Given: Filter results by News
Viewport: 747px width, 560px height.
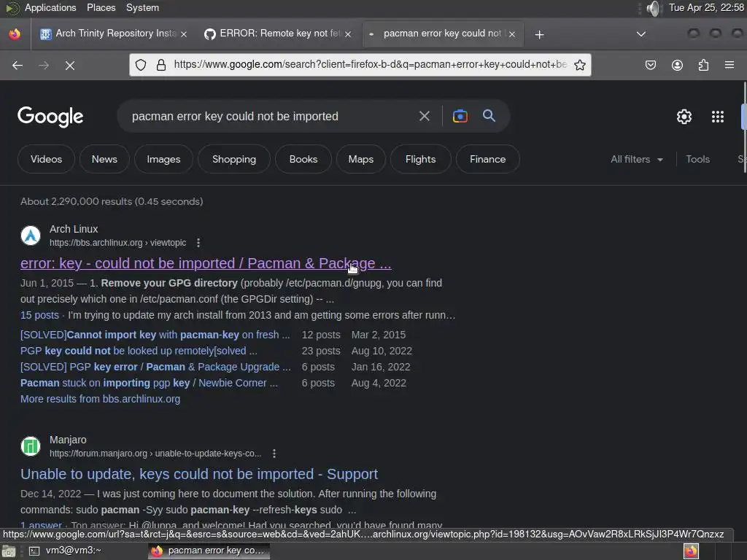Looking at the screenshot, I should (104, 159).
